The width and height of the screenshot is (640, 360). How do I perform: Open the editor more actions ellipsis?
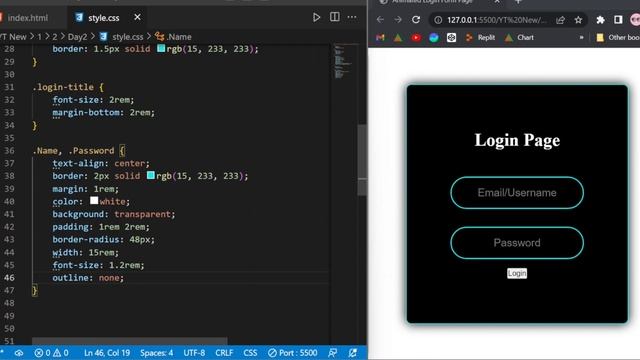pyautogui.click(x=352, y=17)
